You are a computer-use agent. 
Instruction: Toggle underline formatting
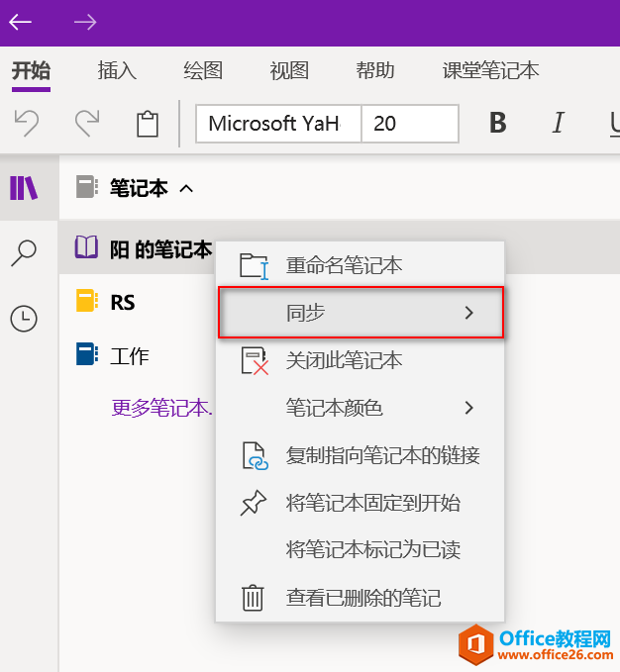pyautogui.click(x=615, y=124)
